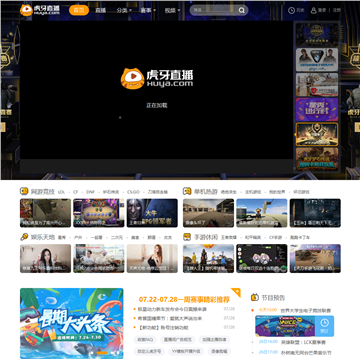Open the 娱乐天地 section heading

point(43,237)
